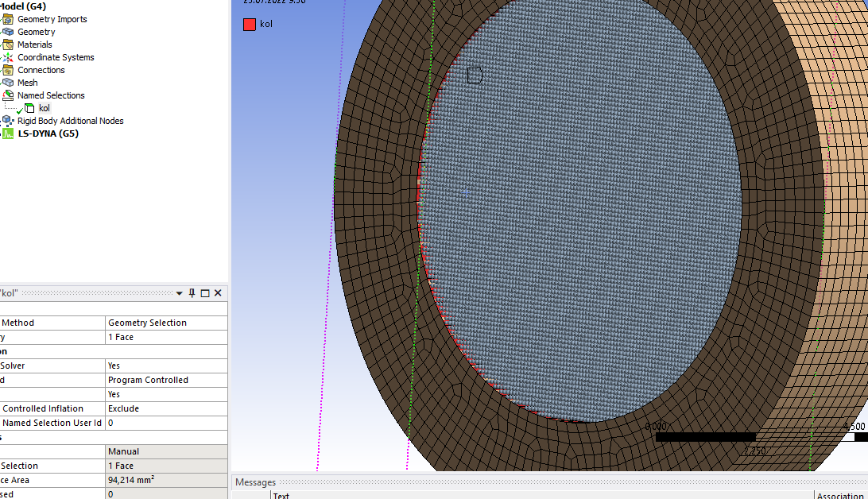Select the Mesh node icon

pos(8,83)
